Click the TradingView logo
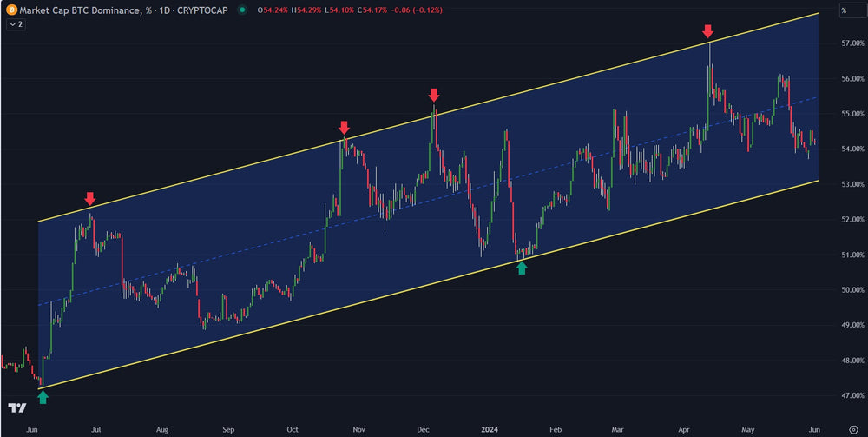Image resolution: width=868 pixels, height=437 pixels. 16,407
